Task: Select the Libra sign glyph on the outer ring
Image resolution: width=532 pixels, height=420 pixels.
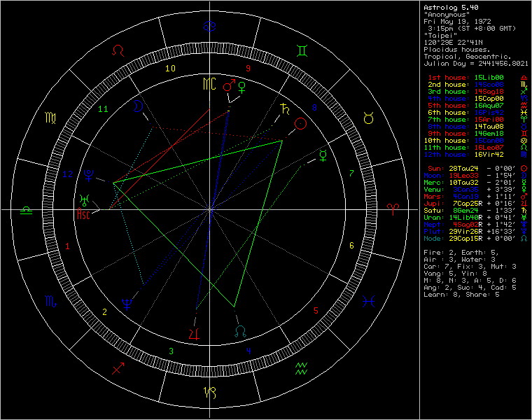Action: pos(27,210)
